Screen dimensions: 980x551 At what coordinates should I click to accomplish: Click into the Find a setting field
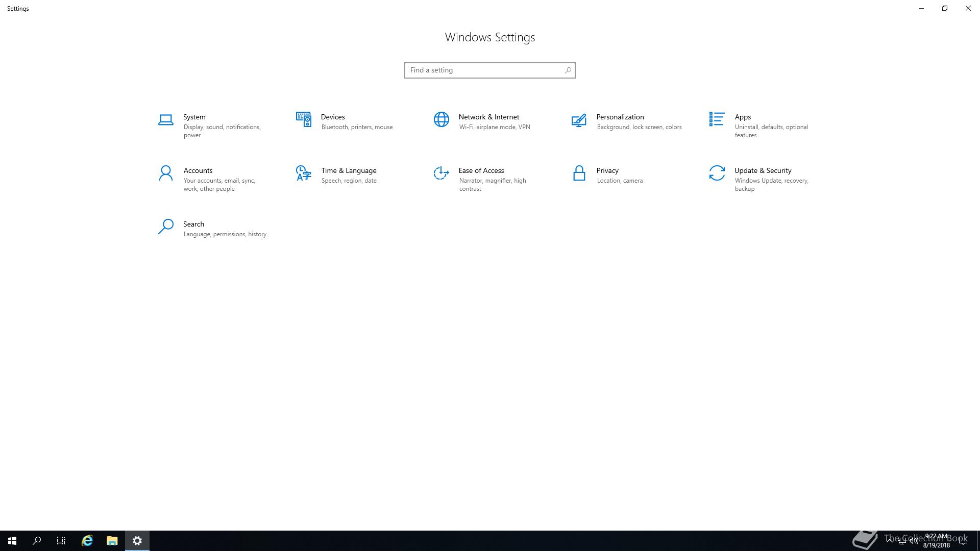point(490,70)
